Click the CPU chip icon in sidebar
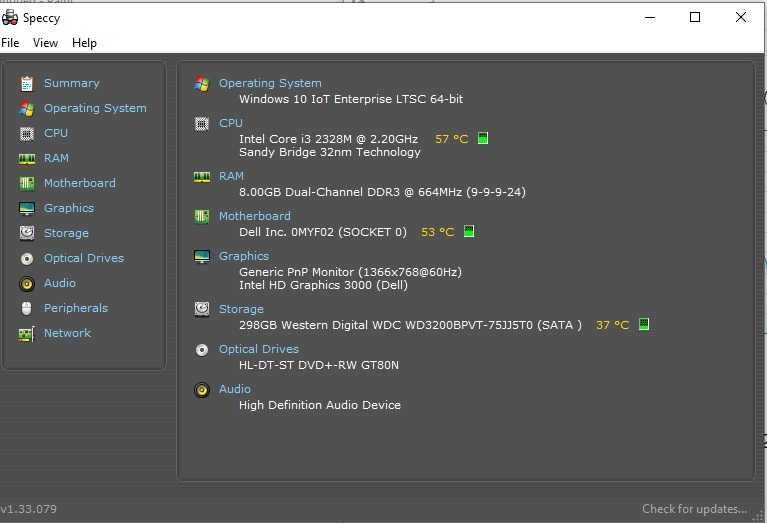The height and width of the screenshot is (523, 767). point(27,134)
